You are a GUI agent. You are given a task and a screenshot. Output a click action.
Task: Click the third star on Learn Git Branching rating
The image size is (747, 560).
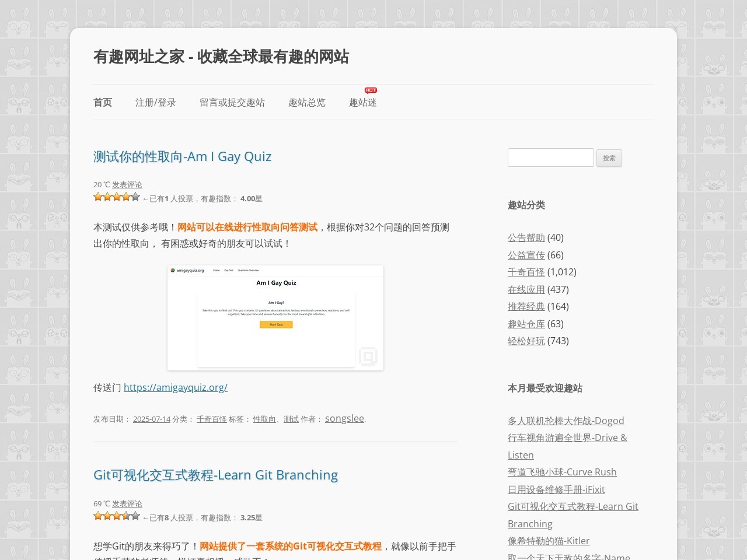point(117,516)
